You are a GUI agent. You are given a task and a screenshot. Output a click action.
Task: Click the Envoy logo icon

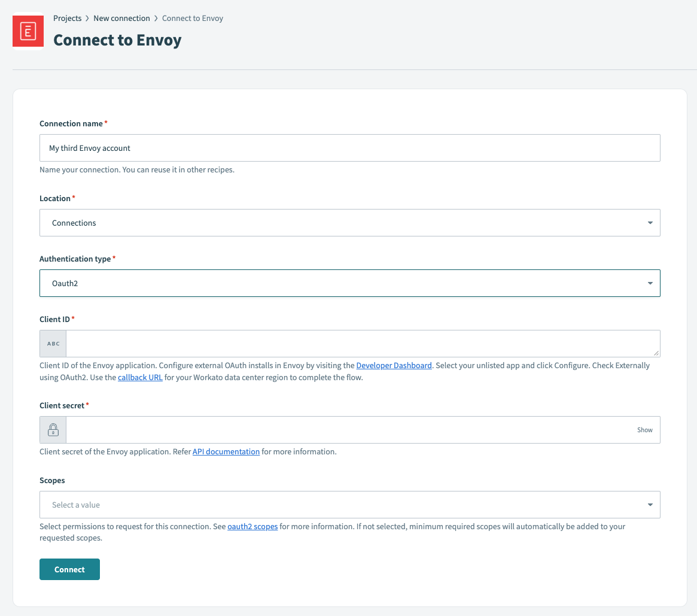(28, 31)
